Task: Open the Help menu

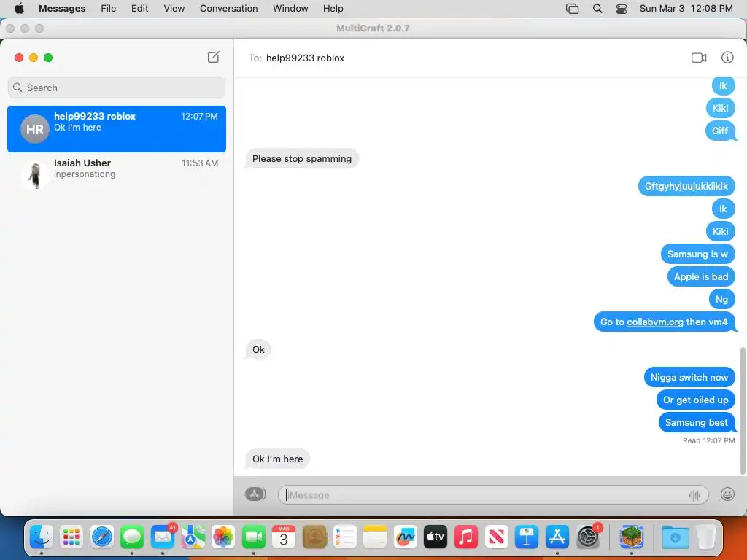Action: [333, 8]
